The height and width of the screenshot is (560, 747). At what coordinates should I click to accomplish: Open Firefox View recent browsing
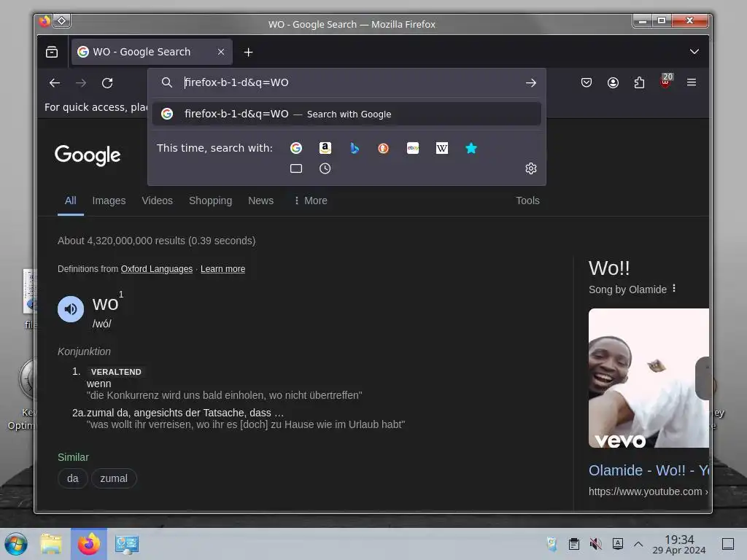coord(52,52)
